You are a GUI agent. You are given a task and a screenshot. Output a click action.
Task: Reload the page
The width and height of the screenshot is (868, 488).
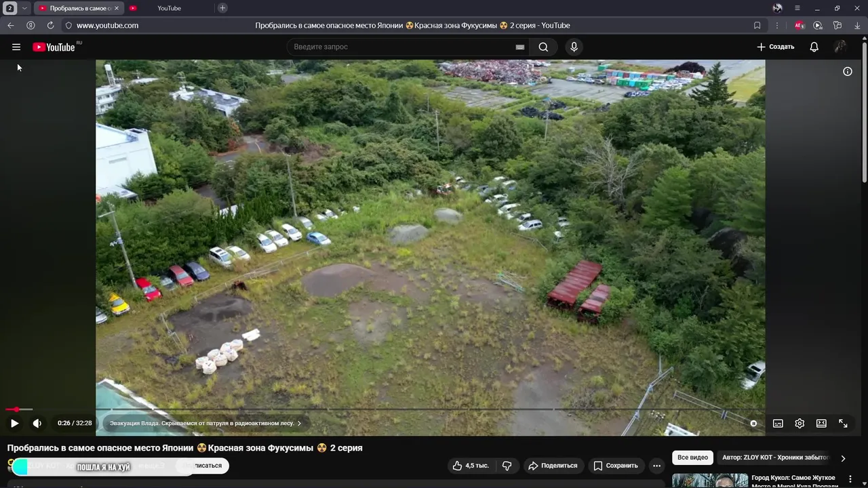[50, 25]
